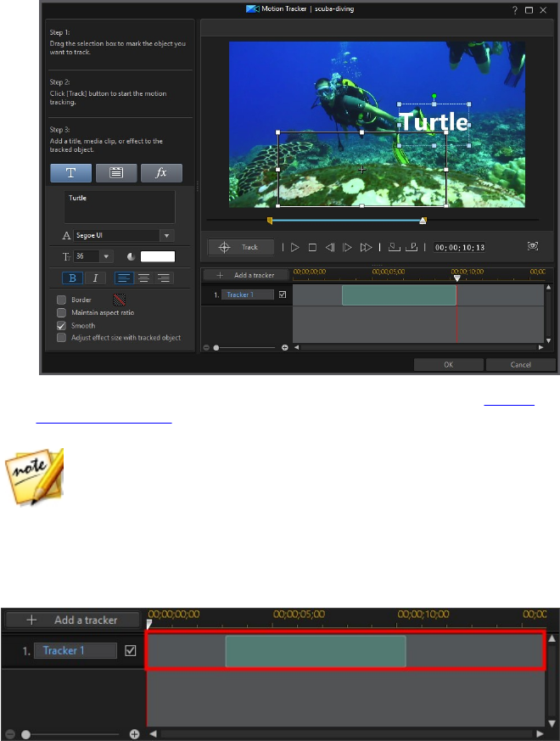Click the timecode 00;00;10;13 field

tap(460, 247)
